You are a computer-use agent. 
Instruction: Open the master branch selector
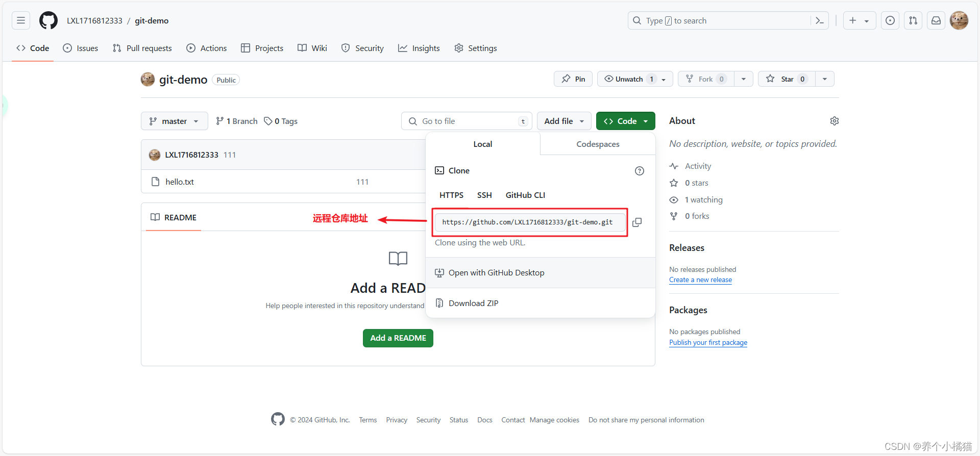175,121
